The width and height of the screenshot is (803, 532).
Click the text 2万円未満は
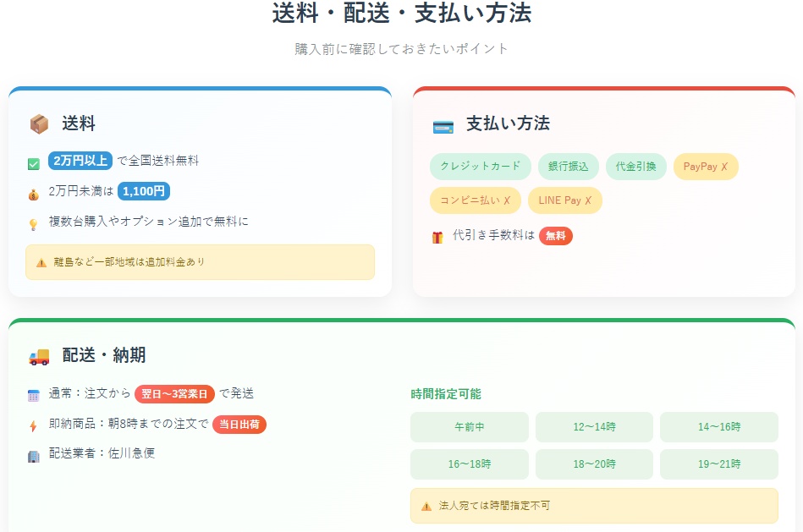81,191
